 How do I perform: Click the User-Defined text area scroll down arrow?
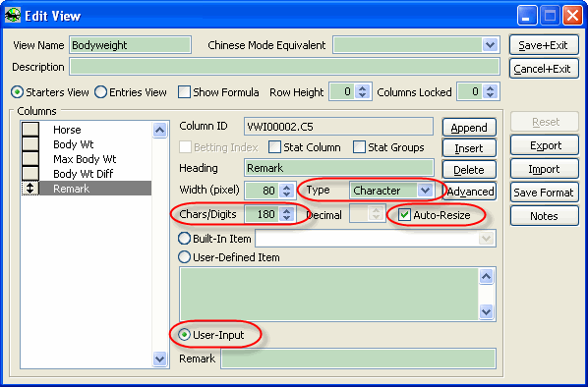(487, 311)
